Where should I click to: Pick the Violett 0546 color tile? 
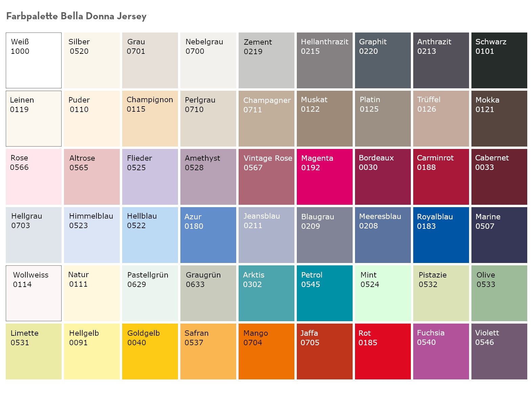point(499,351)
